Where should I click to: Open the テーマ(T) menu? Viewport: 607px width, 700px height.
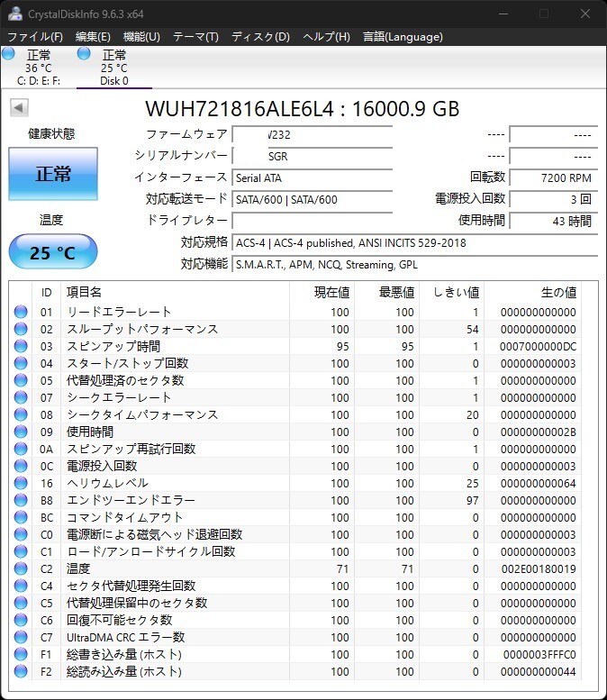[x=196, y=37]
